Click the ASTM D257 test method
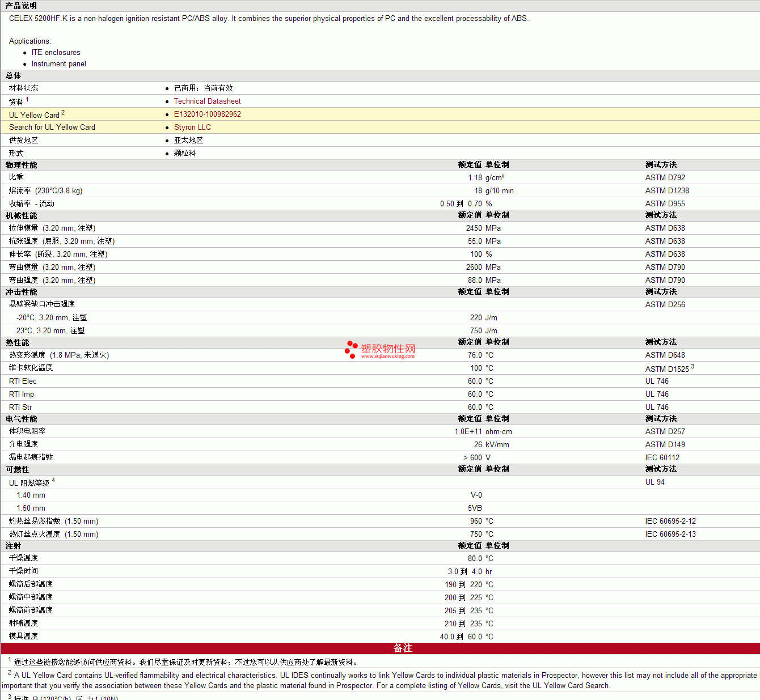Viewport: 760px width, 700px height. [665, 431]
